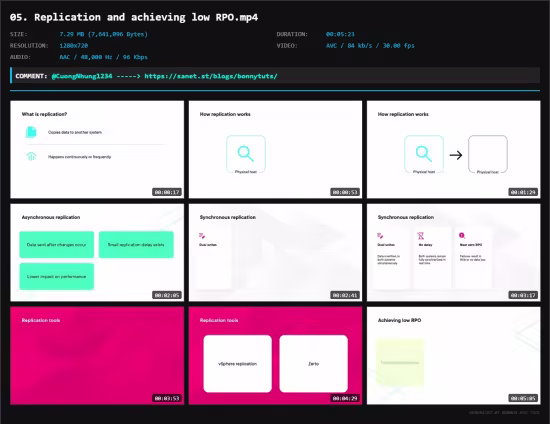Click the 'Lower impact on performance' card
The height and width of the screenshot is (424, 550).
click(x=56, y=277)
